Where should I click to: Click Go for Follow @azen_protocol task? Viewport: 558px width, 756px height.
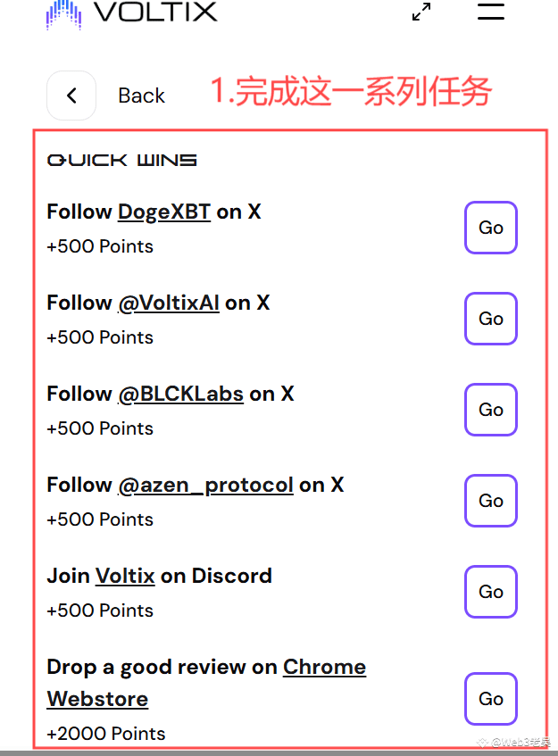[491, 501]
